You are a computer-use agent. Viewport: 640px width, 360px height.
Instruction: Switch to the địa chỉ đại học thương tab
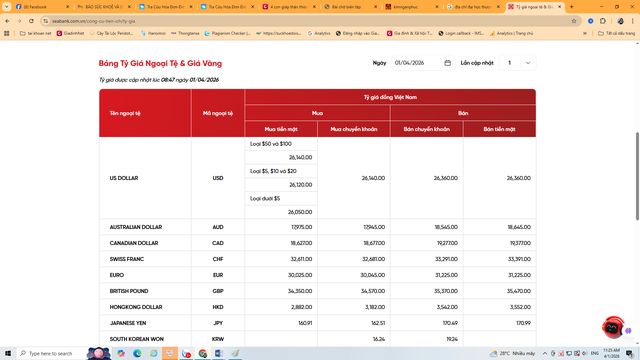pos(473,7)
